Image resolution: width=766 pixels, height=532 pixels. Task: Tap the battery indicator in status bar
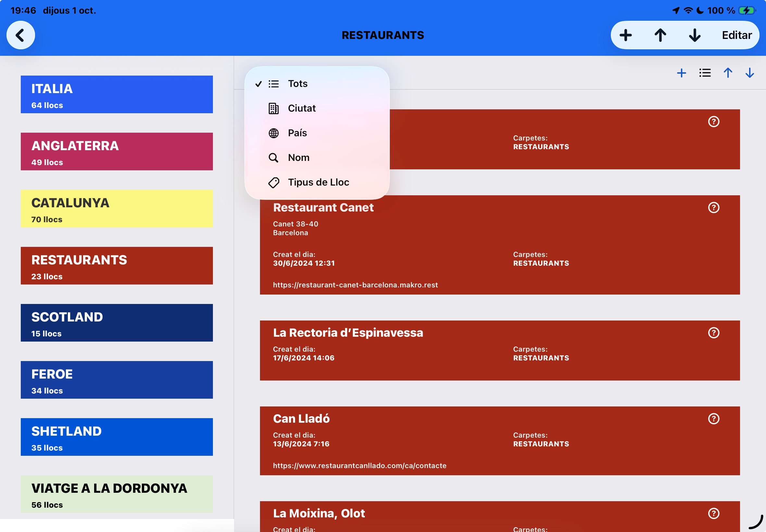(x=747, y=11)
